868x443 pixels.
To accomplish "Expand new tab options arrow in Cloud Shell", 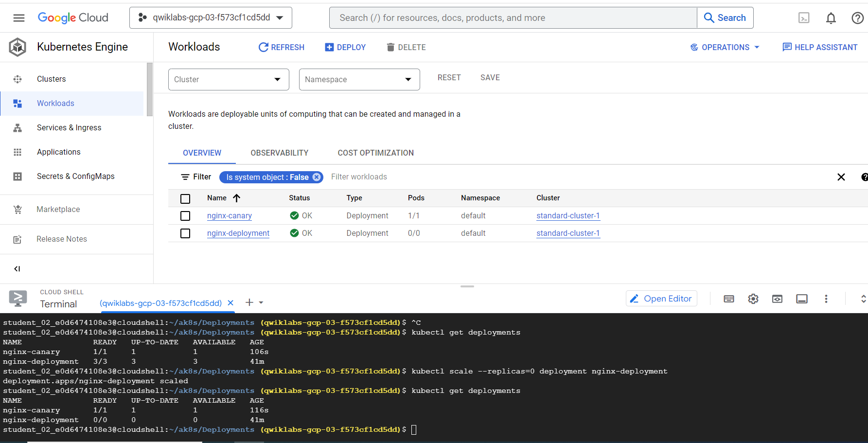I will tap(261, 302).
